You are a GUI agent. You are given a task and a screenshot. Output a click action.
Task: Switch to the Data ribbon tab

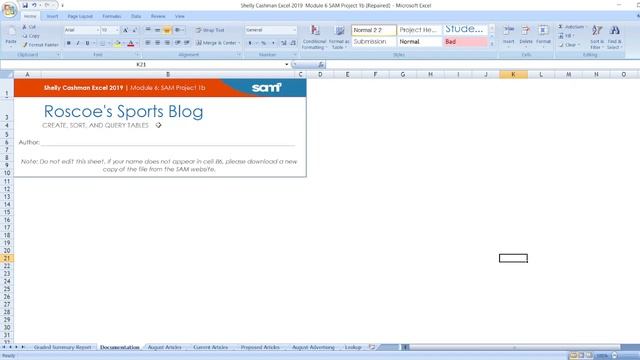coord(136,16)
